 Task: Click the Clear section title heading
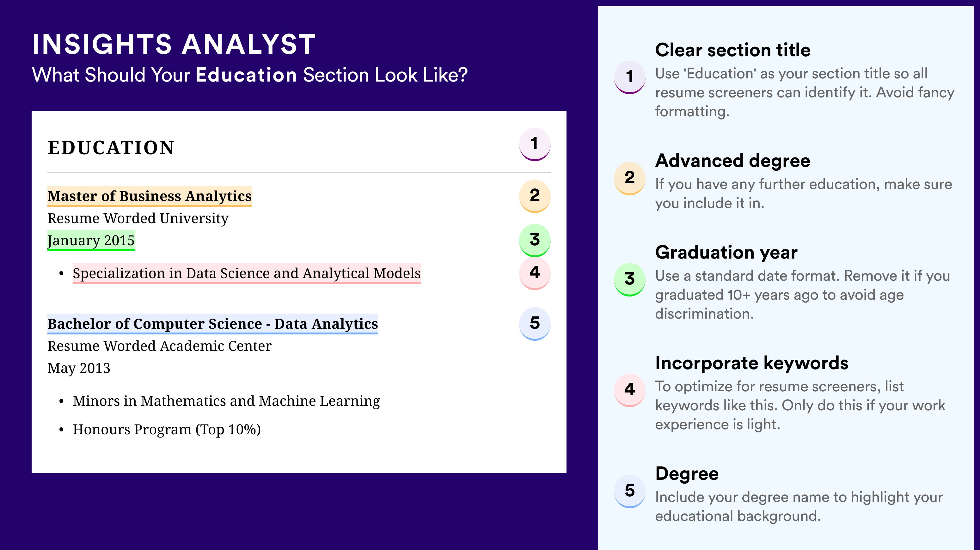click(x=733, y=50)
